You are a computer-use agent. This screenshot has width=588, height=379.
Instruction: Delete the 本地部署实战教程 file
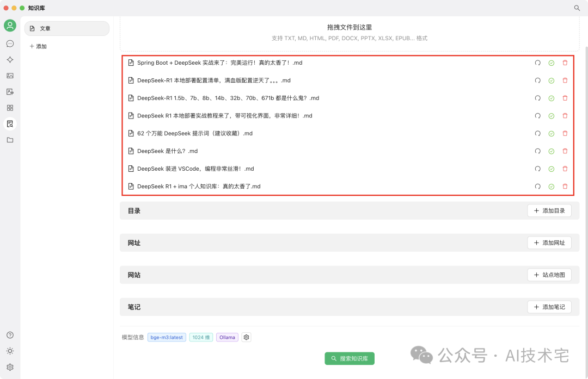click(x=565, y=116)
